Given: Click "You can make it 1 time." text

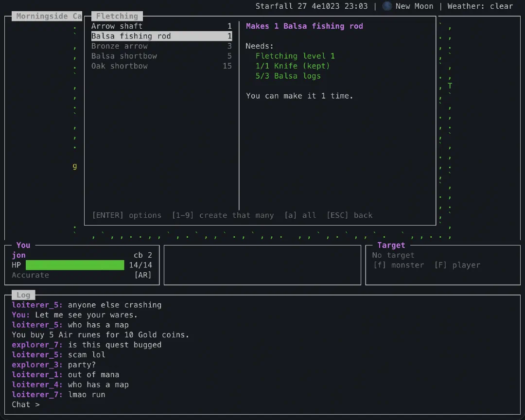Looking at the screenshot, I should pos(299,96).
